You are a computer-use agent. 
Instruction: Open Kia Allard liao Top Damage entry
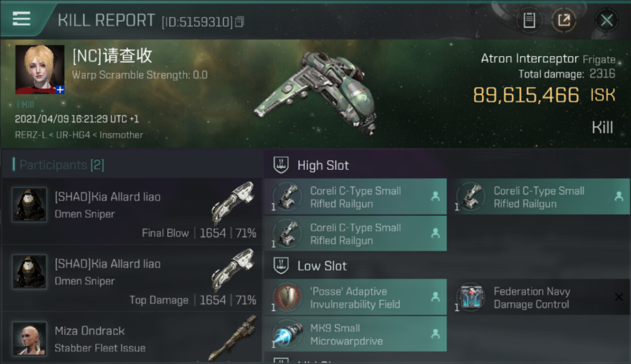tap(132, 278)
